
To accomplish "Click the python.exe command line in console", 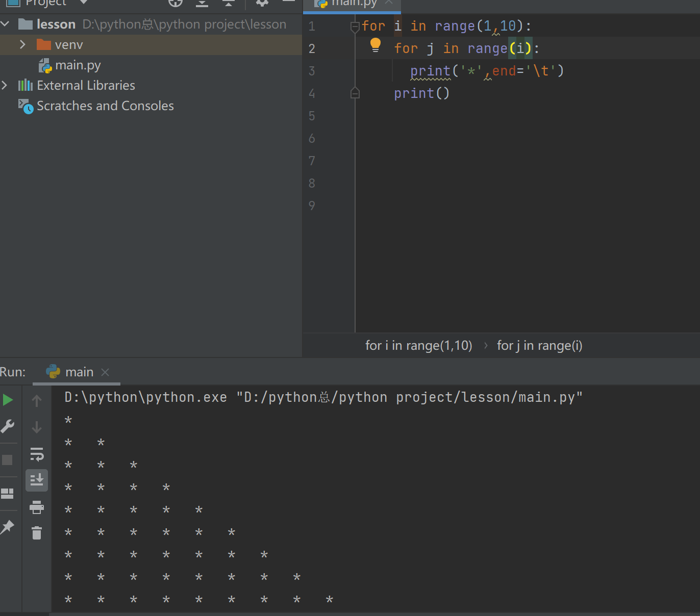I will [x=323, y=397].
